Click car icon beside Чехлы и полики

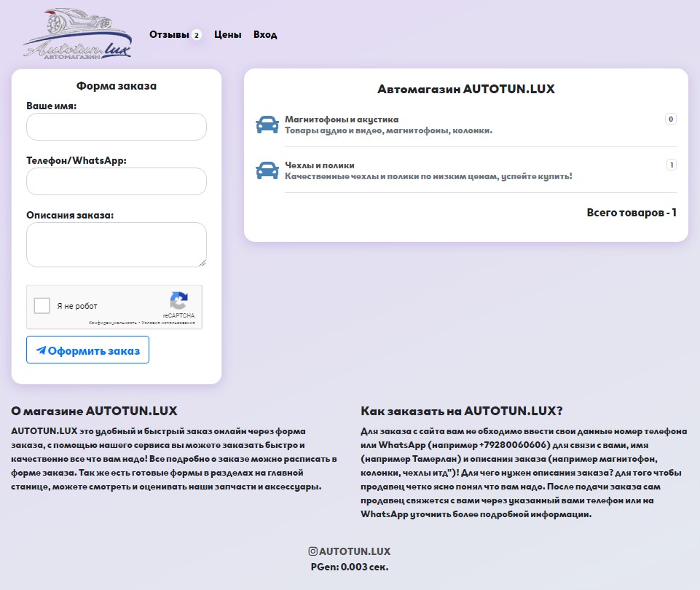point(267,170)
